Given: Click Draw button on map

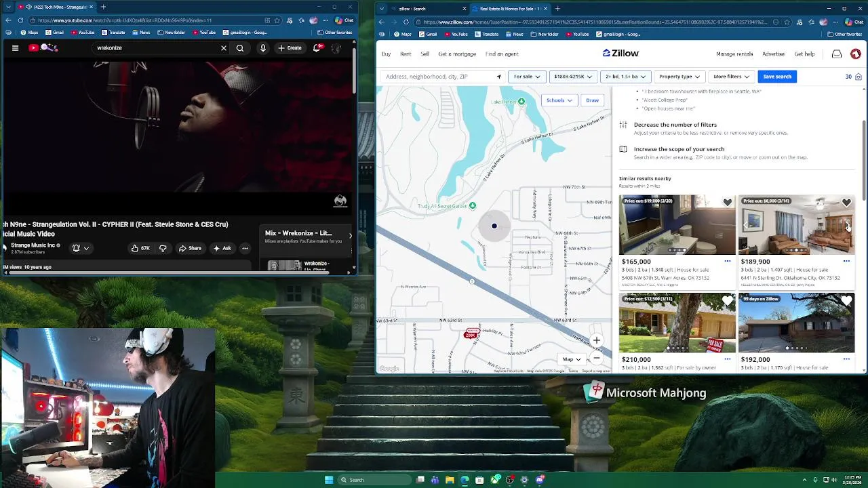Looking at the screenshot, I should point(592,100).
